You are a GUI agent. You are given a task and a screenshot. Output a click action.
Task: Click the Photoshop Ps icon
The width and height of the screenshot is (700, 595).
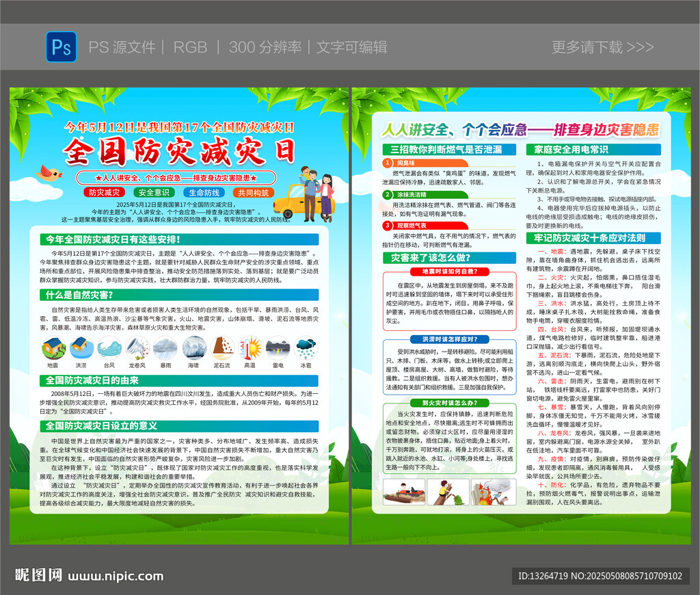pos(61,47)
